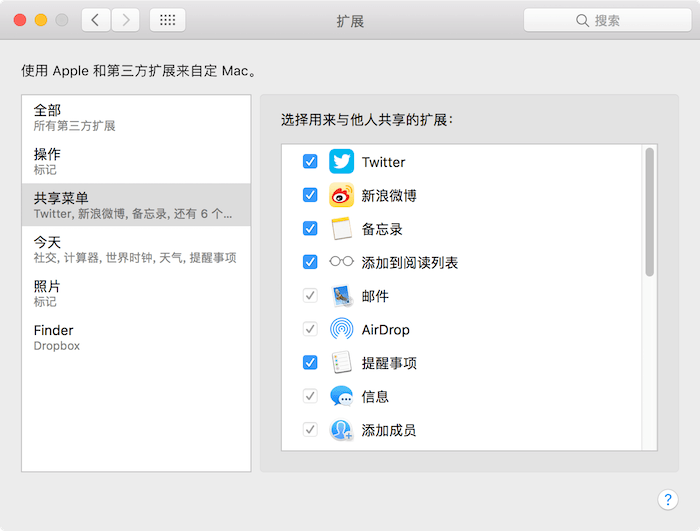The height and width of the screenshot is (531, 700).
Task: Open the Finder Dropbox category
Action: click(x=136, y=337)
